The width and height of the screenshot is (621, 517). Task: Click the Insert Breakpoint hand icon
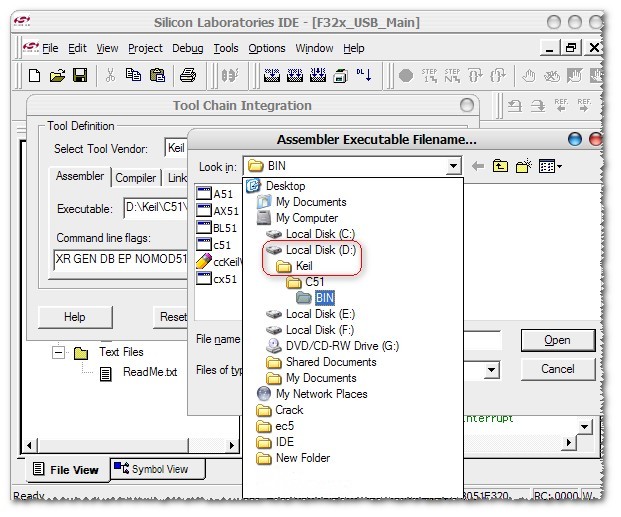tap(528, 76)
